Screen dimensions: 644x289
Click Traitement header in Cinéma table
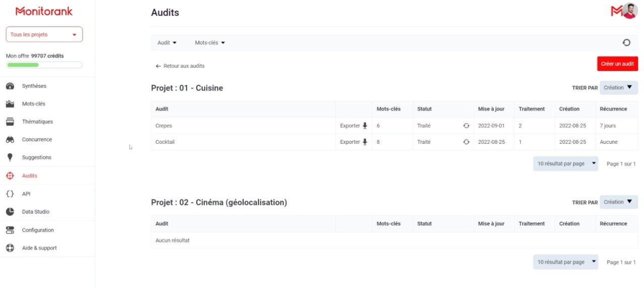pos(532,224)
